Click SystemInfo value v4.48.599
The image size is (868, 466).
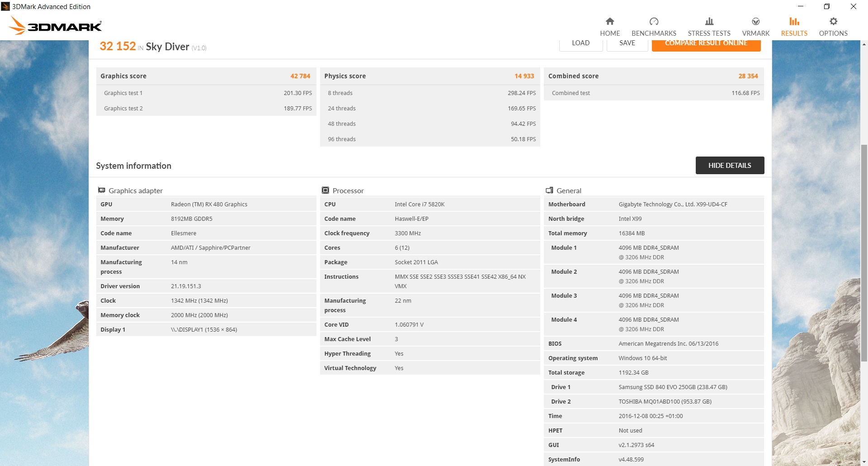click(631, 459)
